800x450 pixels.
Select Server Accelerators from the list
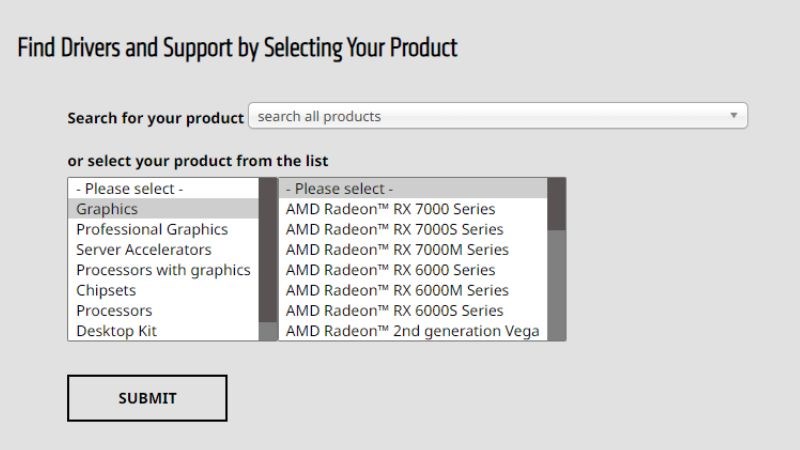(144, 249)
